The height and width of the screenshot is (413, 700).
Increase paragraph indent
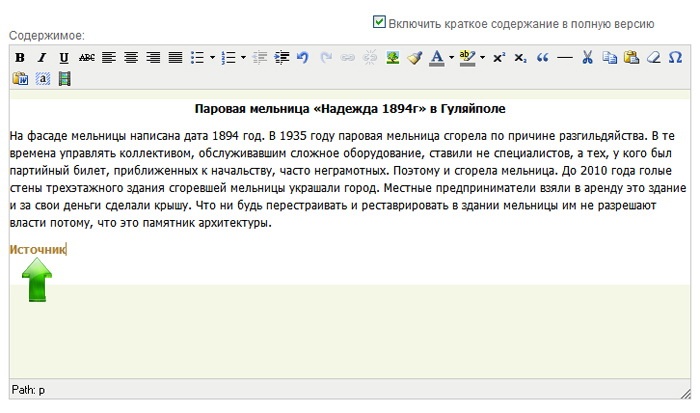point(282,58)
